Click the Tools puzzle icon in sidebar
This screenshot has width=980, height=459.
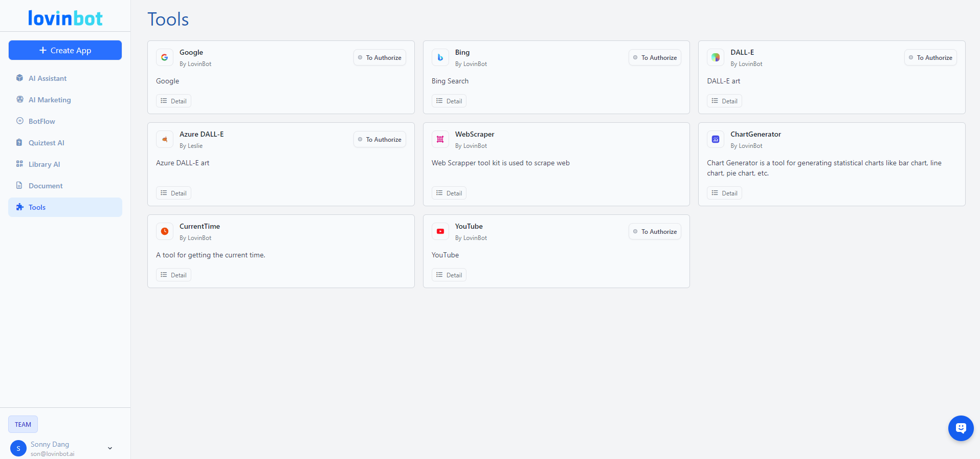[19, 207]
